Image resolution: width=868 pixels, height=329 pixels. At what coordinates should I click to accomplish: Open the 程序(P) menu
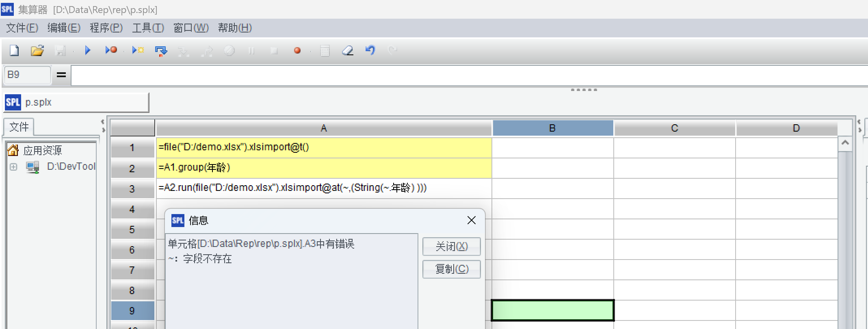[106, 28]
